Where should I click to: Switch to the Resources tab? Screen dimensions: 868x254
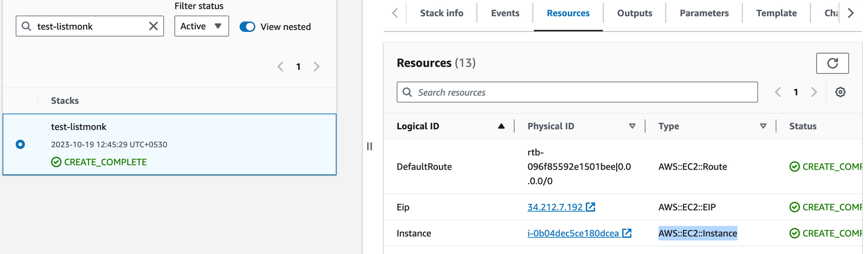568,13
